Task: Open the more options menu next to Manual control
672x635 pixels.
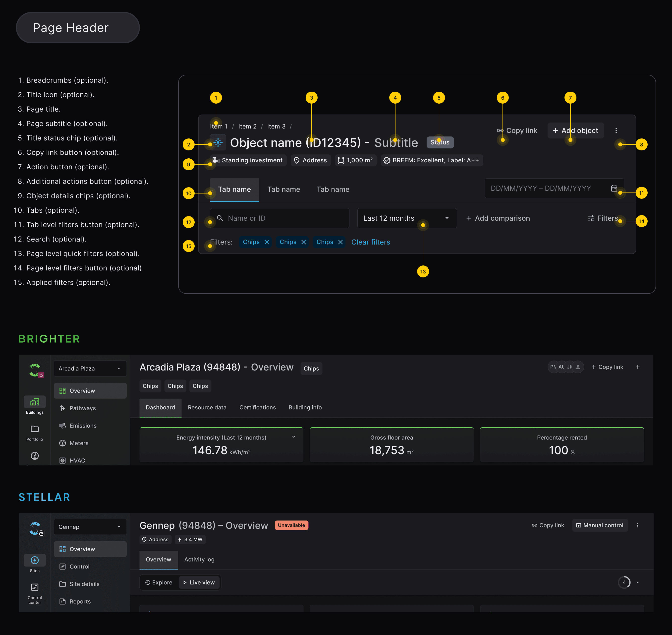Action: click(637, 525)
